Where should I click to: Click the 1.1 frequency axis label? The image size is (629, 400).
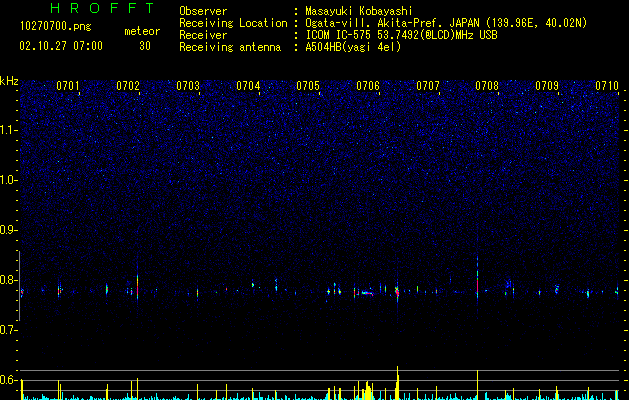8,130
